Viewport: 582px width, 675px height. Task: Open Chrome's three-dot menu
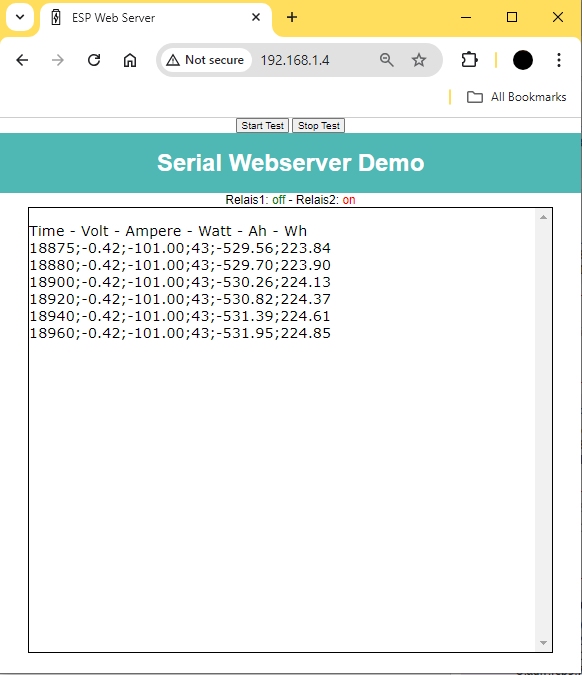point(559,60)
